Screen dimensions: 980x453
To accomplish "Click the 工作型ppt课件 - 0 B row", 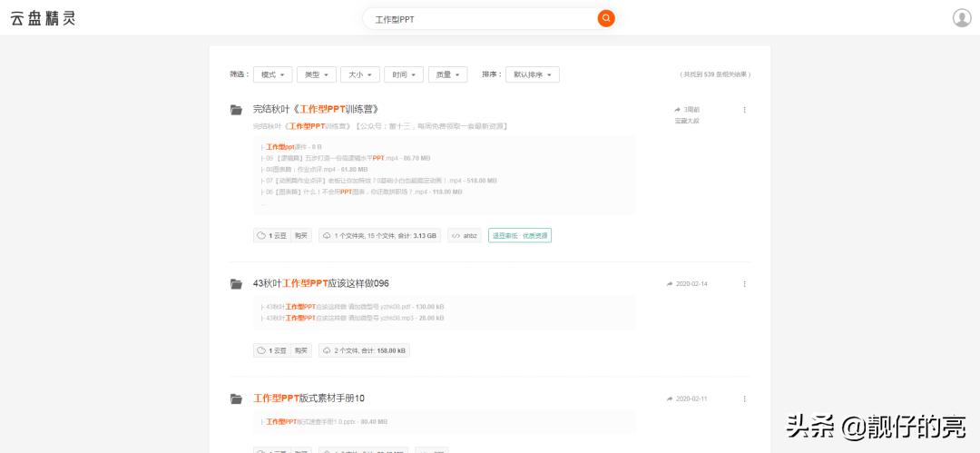I will click(x=291, y=147).
